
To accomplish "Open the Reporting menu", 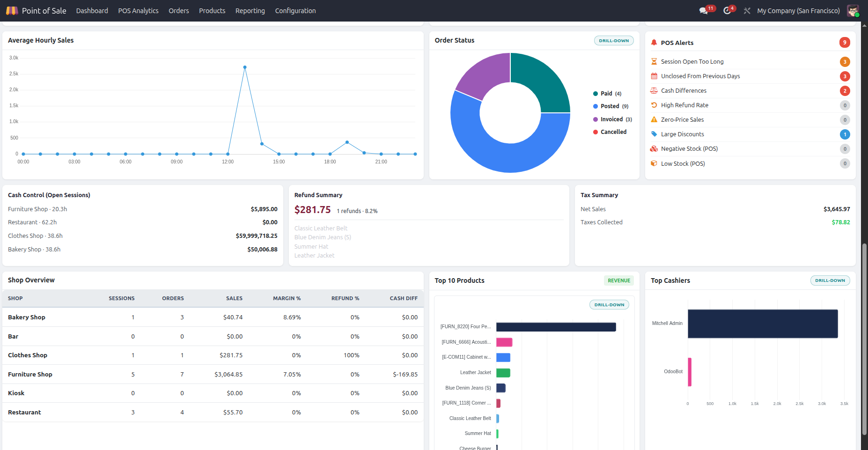I will 250,10.
